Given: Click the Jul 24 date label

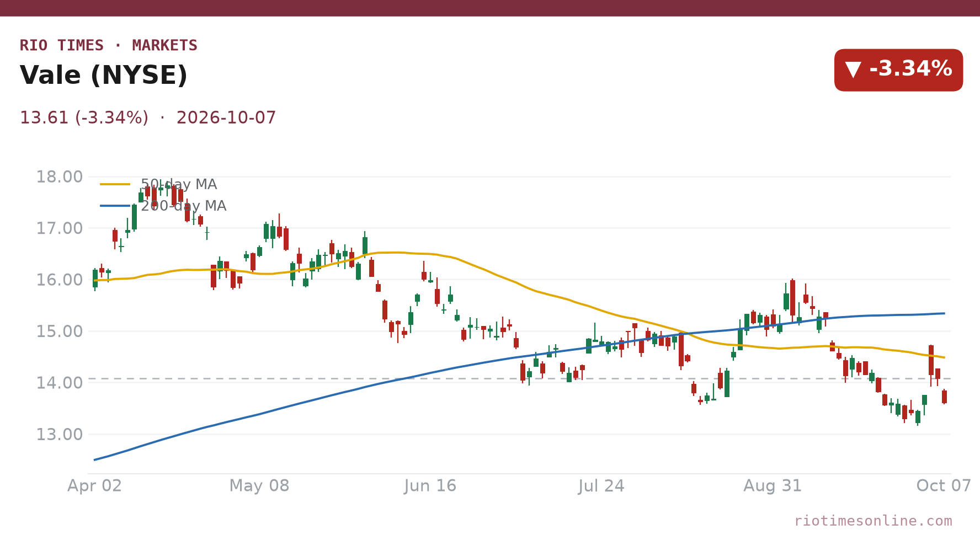Looking at the screenshot, I should pos(601,486).
